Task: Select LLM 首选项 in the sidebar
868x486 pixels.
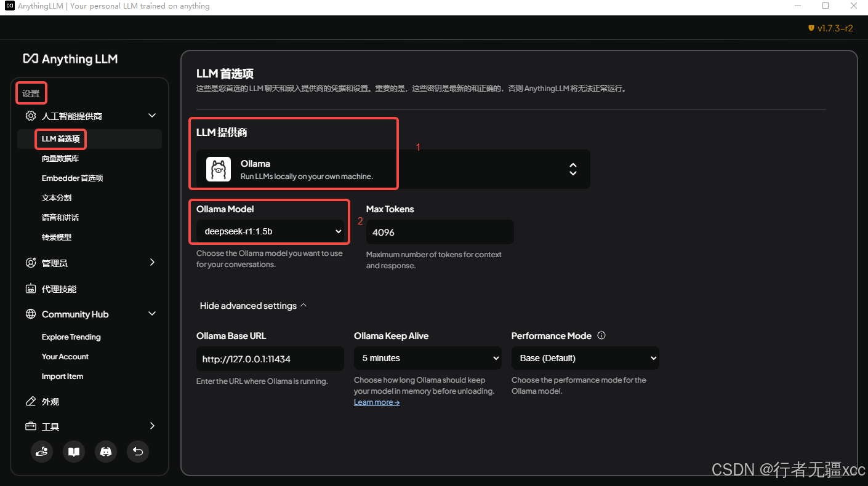Action: (x=90, y=139)
